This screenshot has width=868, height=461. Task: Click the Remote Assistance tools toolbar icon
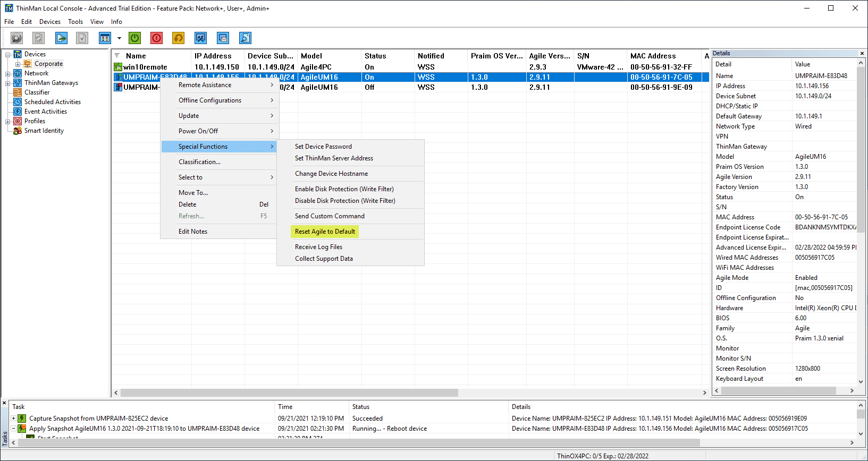(200, 38)
